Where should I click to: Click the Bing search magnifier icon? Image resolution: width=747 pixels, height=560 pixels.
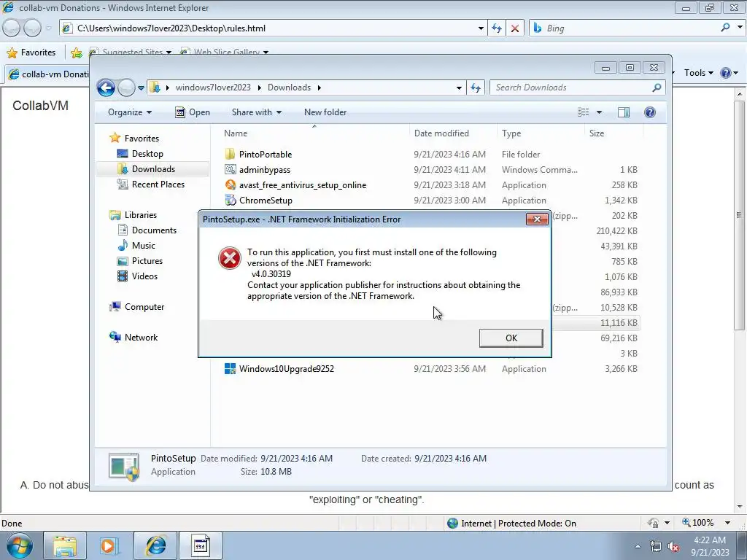coord(725,28)
